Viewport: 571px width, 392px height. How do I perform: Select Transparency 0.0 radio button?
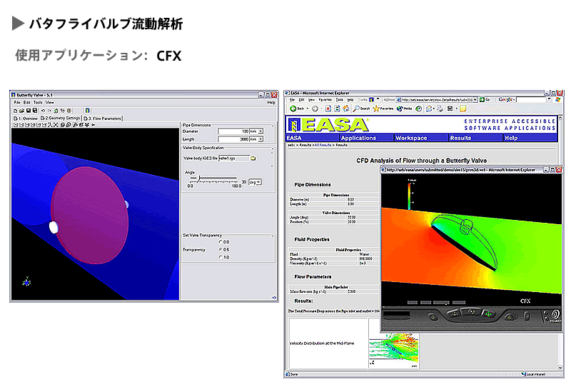tap(221, 242)
